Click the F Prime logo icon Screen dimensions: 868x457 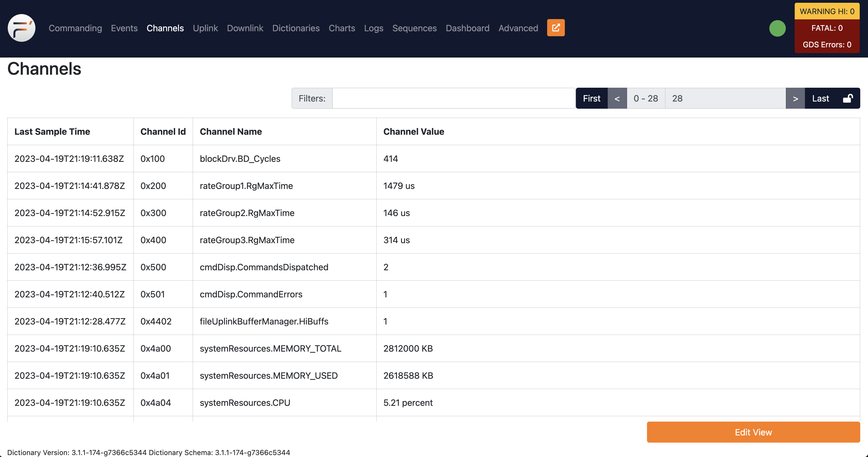pyautogui.click(x=22, y=28)
